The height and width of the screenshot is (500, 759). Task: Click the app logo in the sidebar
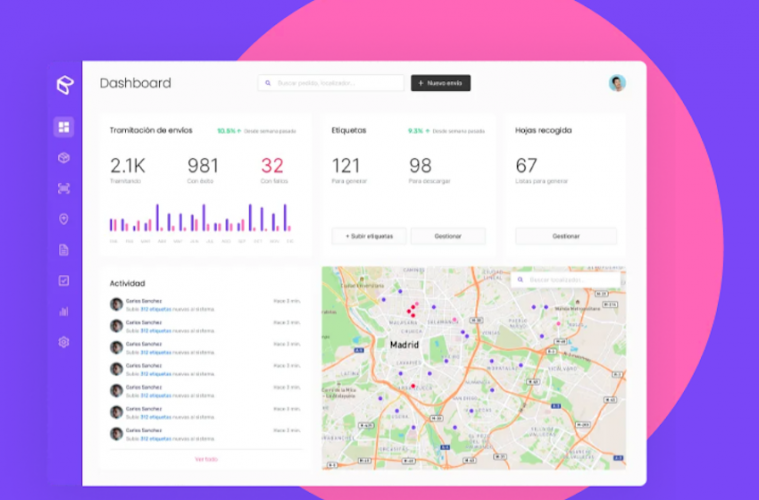click(x=65, y=85)
